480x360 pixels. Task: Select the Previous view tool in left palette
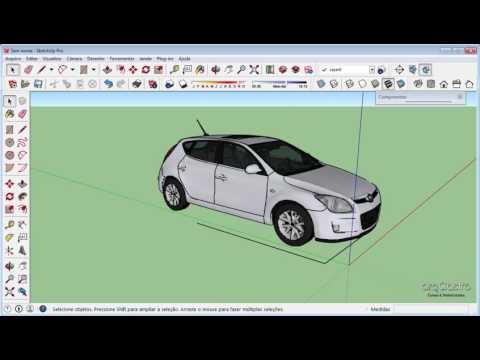(22, 292)
